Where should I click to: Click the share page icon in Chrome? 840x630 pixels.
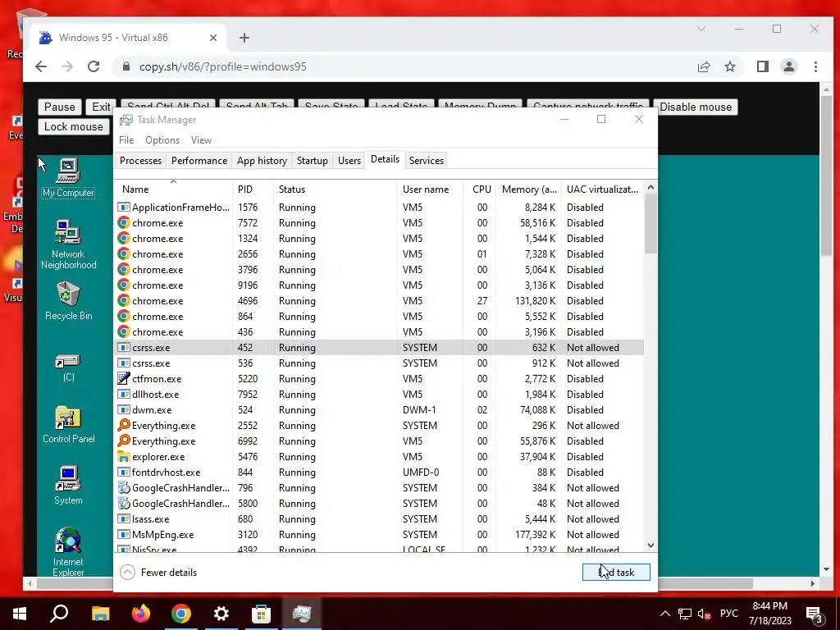coord(703,66)
